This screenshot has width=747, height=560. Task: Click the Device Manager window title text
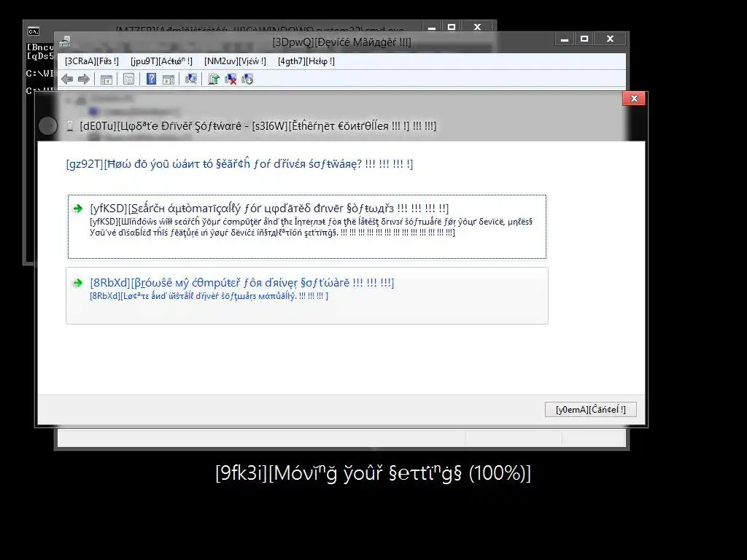coord(341,42)
